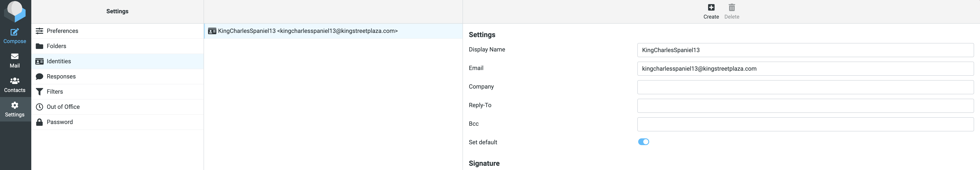
Task: Click the Reply-To input field
Action: (x=805, y=106)
